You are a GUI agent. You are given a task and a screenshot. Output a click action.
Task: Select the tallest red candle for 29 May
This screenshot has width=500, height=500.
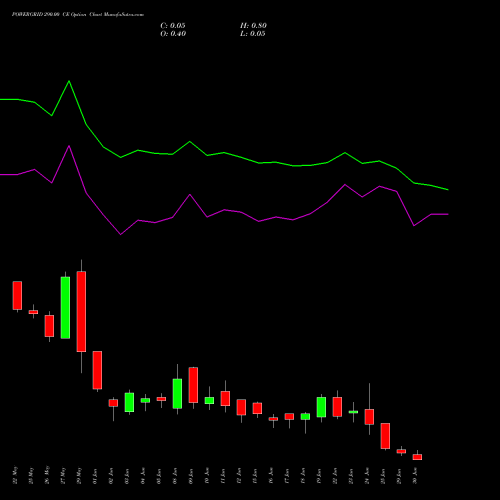coord(81,311)
